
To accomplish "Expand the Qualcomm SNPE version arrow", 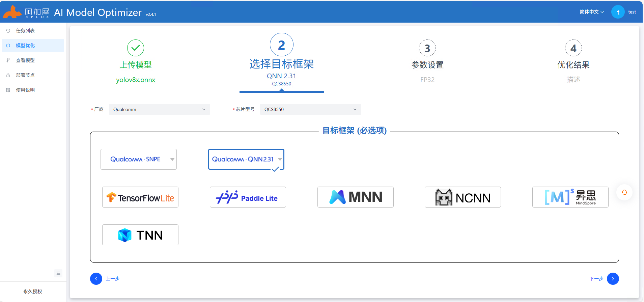I will pos(172,159).
